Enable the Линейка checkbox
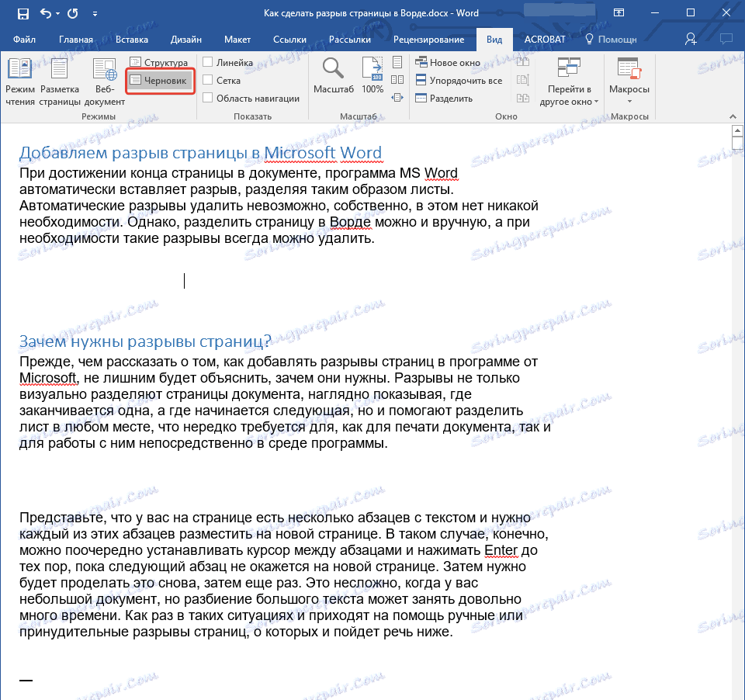 [208, 62]
